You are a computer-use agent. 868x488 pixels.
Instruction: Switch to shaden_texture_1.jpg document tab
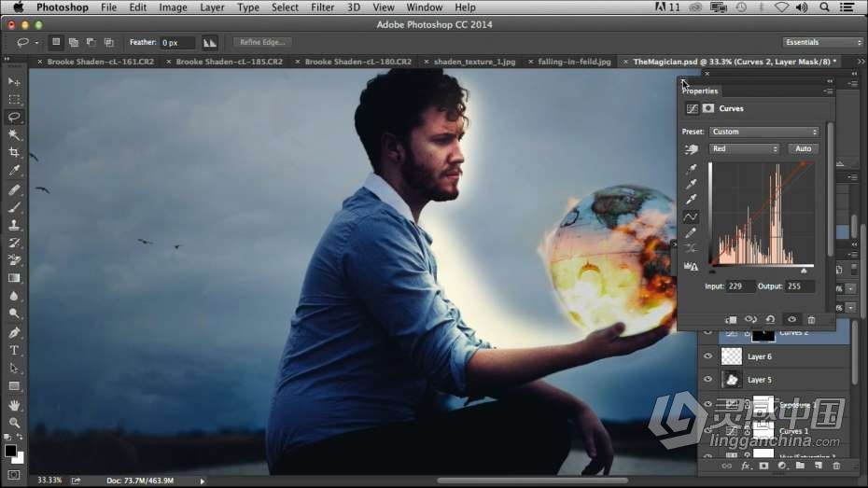coord(474,62)
